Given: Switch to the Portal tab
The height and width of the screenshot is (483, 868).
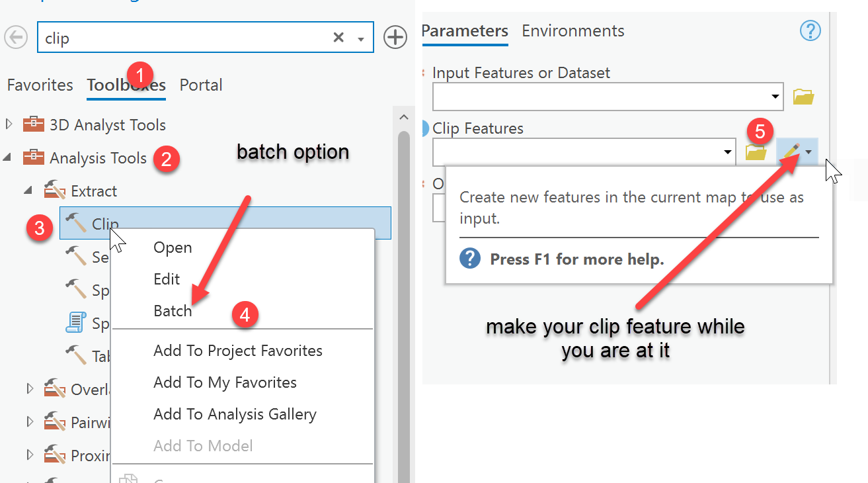Looking at the screenshot, I should pos(201,85).
